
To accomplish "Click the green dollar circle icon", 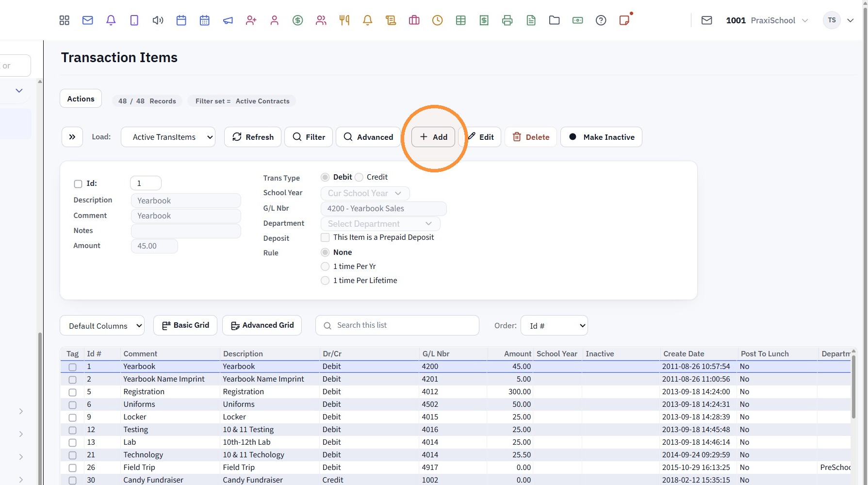I will point(298,20).
